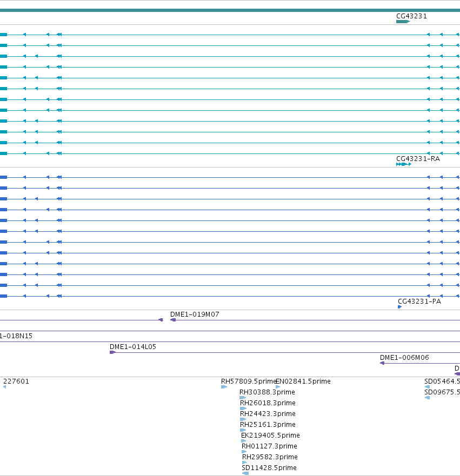The image size is (460, 476).
Task: Click the SD09675 EST glyph
Action: (427, 398)
